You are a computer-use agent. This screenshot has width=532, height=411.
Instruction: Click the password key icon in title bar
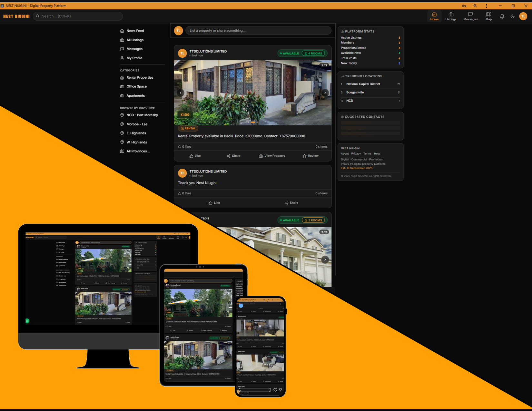[x=464, y=6]
